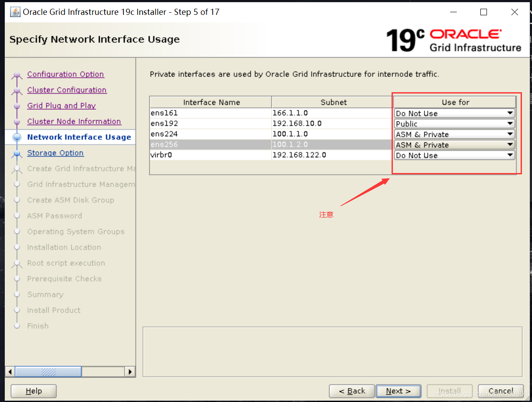Click the Storage Option step bullet icon
Screen dimensions: 532x402
[17, 153]
